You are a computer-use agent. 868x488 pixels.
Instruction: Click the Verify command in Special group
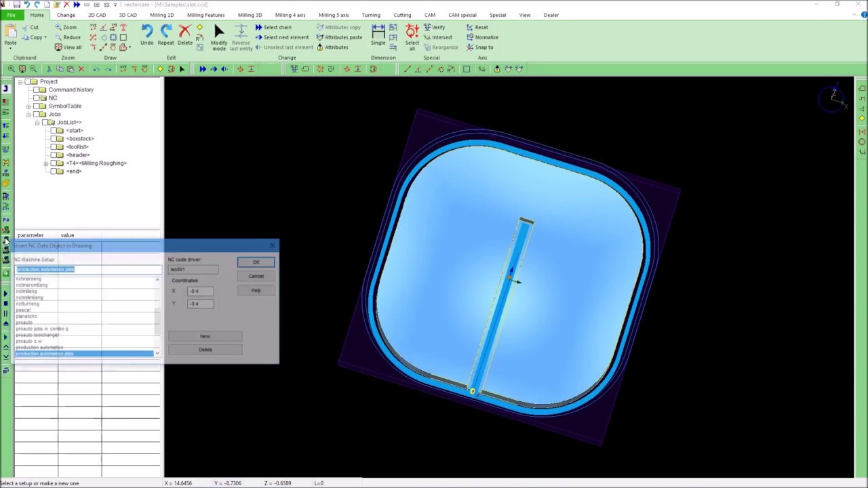(x=434, y=27)
